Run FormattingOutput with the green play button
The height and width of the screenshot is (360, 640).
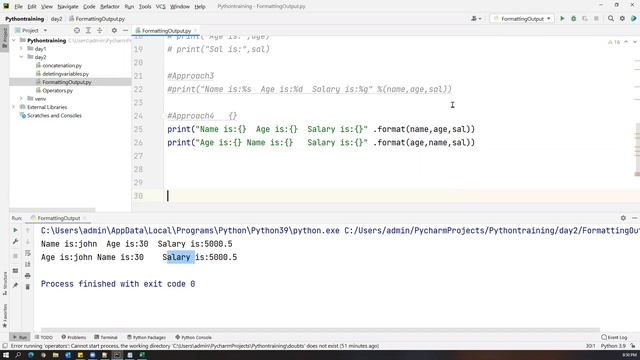click(x=562, y=18)
